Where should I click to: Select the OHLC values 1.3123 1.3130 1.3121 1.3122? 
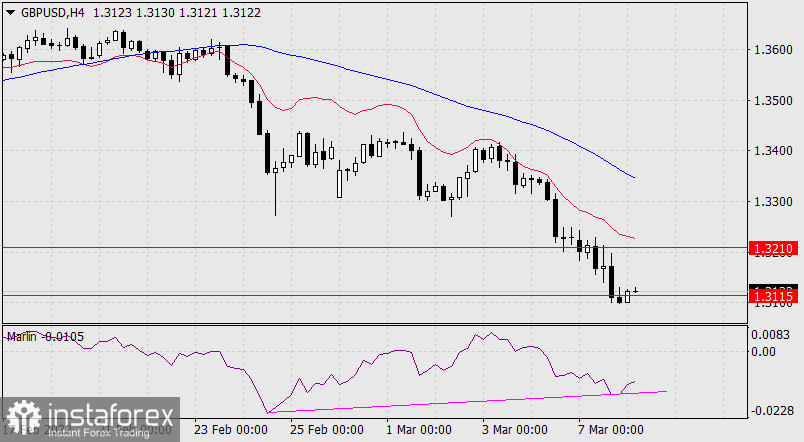177,13
